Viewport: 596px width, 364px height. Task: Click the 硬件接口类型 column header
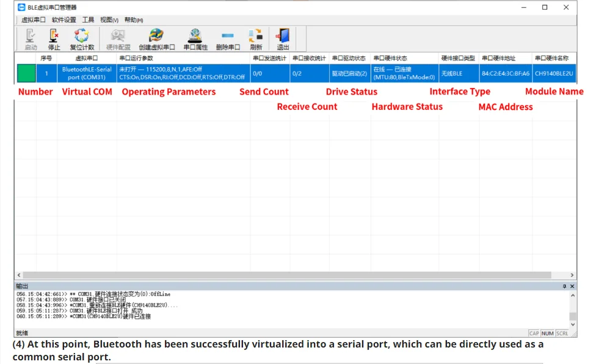coord(459,58)
